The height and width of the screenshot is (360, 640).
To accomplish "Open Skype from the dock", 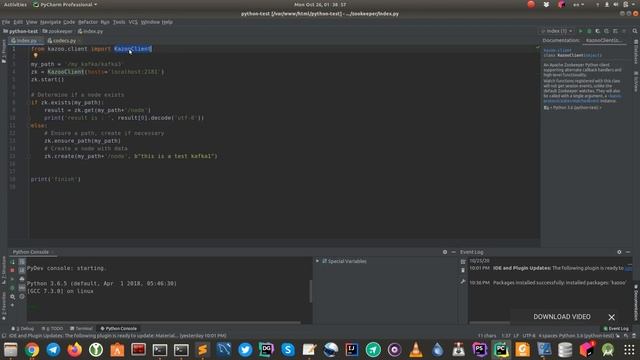I will (x=288, y=350).
